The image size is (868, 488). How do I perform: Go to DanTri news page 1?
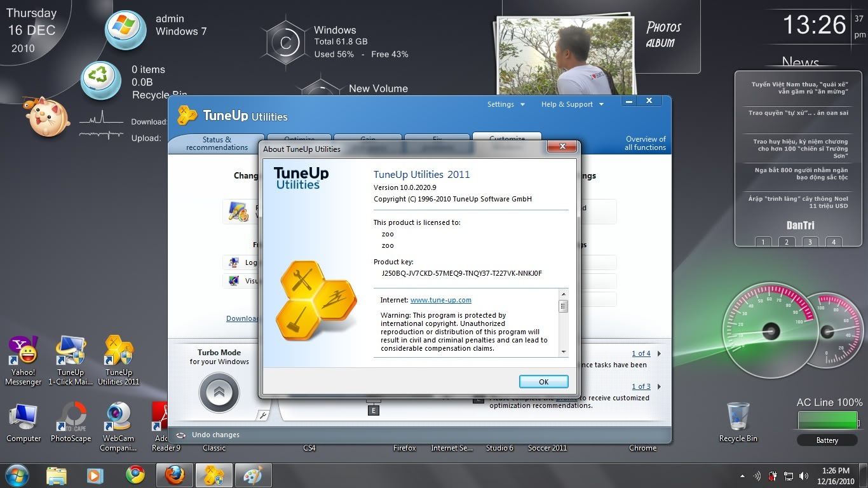point(763,242)
